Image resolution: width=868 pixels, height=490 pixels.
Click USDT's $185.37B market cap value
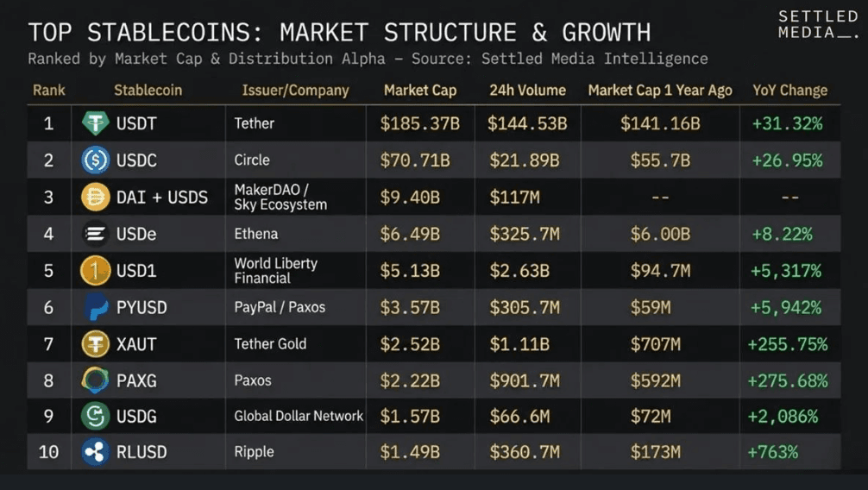420,124
